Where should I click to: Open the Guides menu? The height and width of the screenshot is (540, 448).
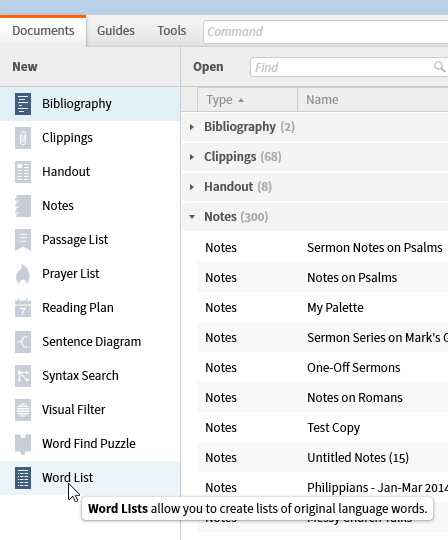[116, 31]
